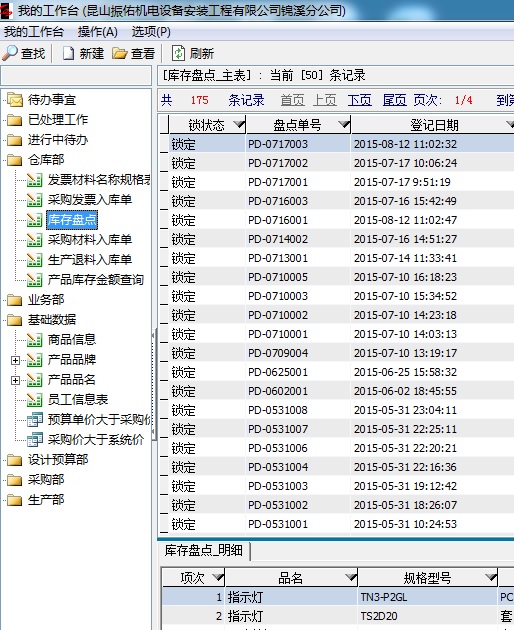Click the 仓库部 folder icon
The width and height of the screenshot is (514, 630).
pos(14,160)
